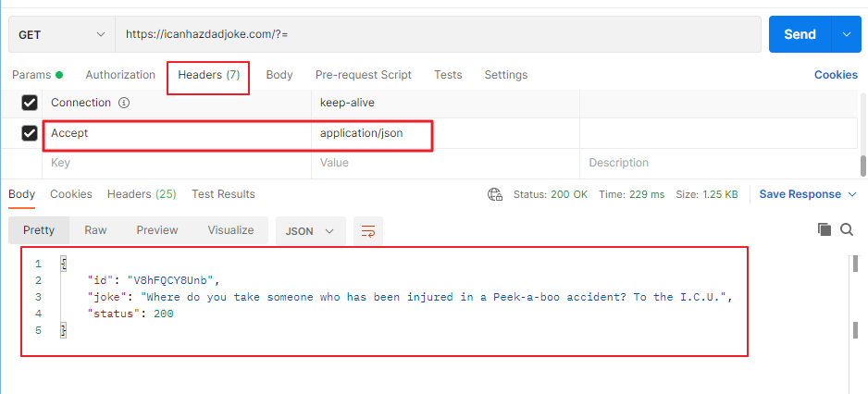This screenshot has height=394, width=868.
Task: Copy the response body with the copy icon
Action: (825, 229)
